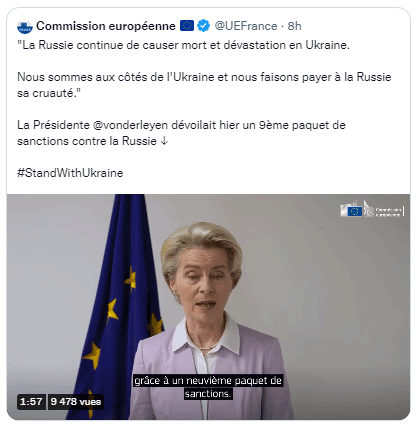This screenshot has height=429, width=417.
Task: Click the text 'La Présidente' in the tweet
Action: pos(53,125)
